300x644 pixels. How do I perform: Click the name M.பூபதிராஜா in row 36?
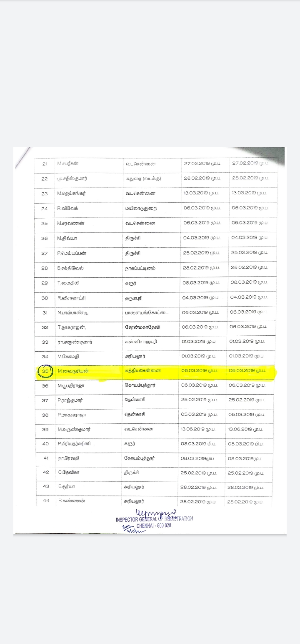[71, 385]
